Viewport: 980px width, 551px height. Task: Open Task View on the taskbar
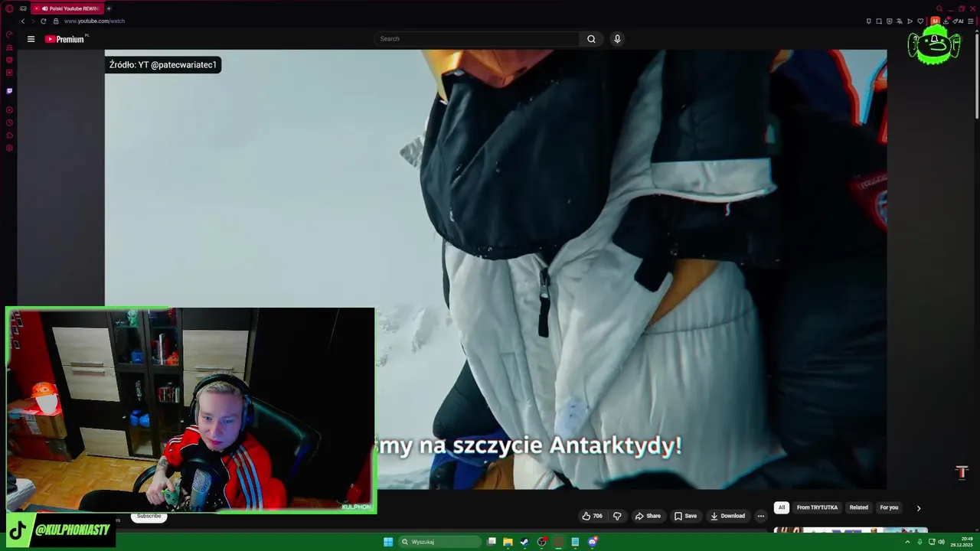click(492, 542)
